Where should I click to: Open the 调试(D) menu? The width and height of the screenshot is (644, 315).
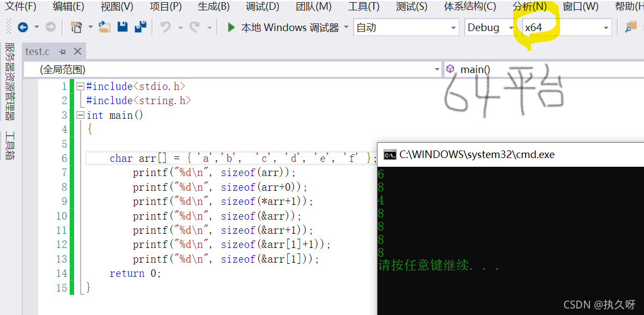tap(263, 6)
